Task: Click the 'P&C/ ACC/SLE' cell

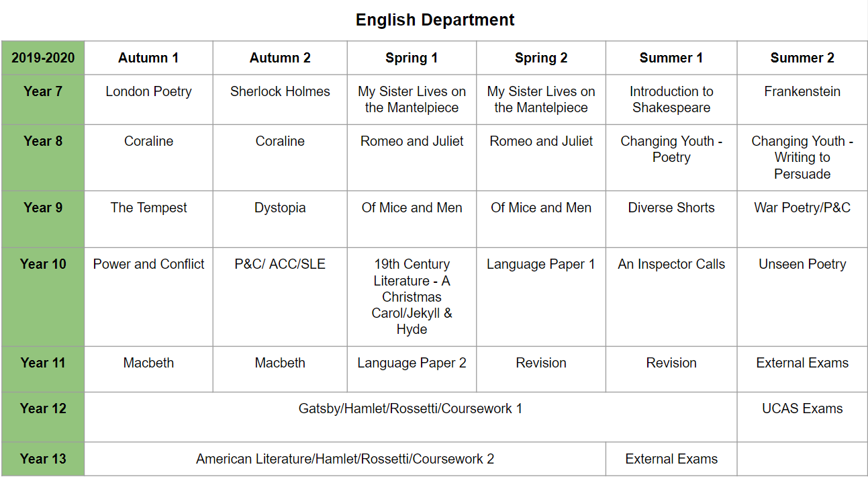Action: (280, 297)
